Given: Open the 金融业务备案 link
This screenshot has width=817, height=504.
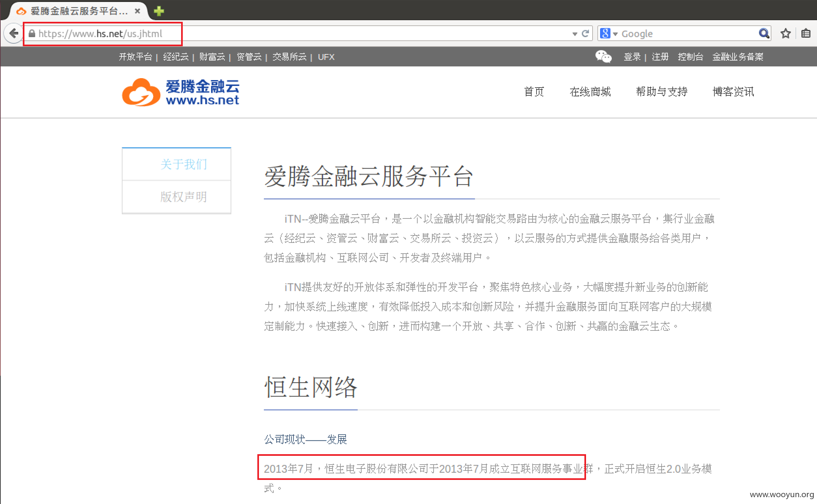Looking at the screenshot, I should pos(738,57).
